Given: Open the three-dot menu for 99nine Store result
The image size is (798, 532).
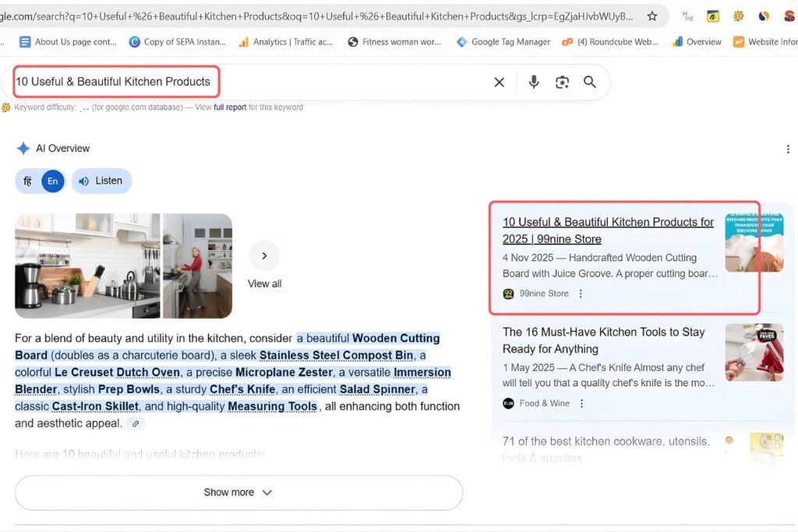Looking at the screenshot, I should click(x=581, y=294).
